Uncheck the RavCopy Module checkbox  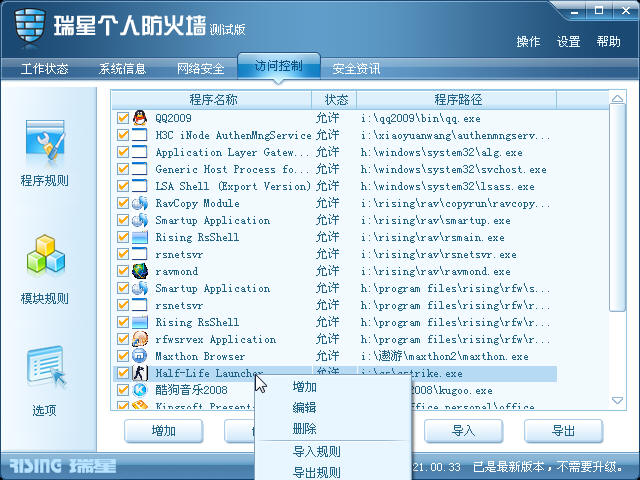coord(123,203)
